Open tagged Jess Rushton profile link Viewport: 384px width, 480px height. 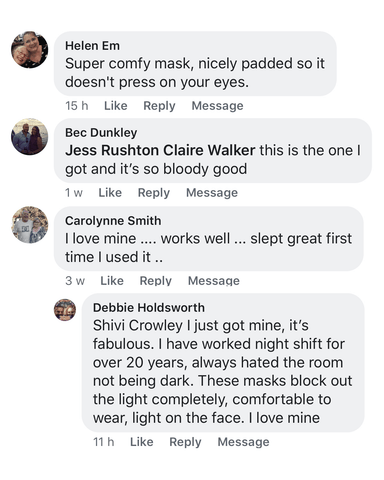click(112, 150)
